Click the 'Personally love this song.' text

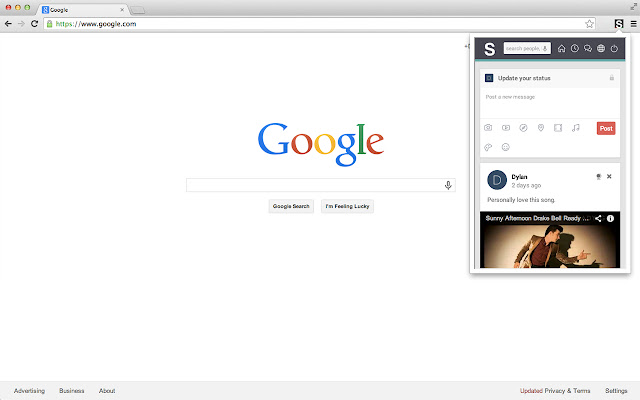pos(521,200)
